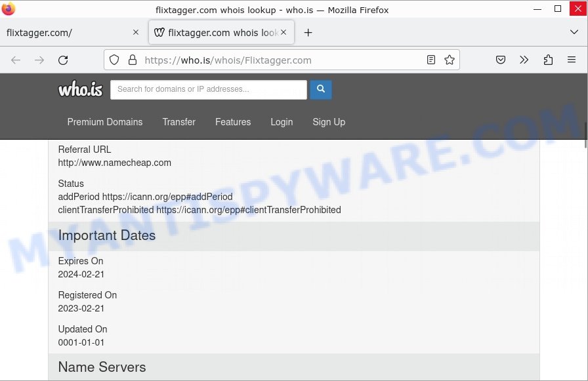
Task: Toggle reader view icon
Action: click(x=431, y=60)
